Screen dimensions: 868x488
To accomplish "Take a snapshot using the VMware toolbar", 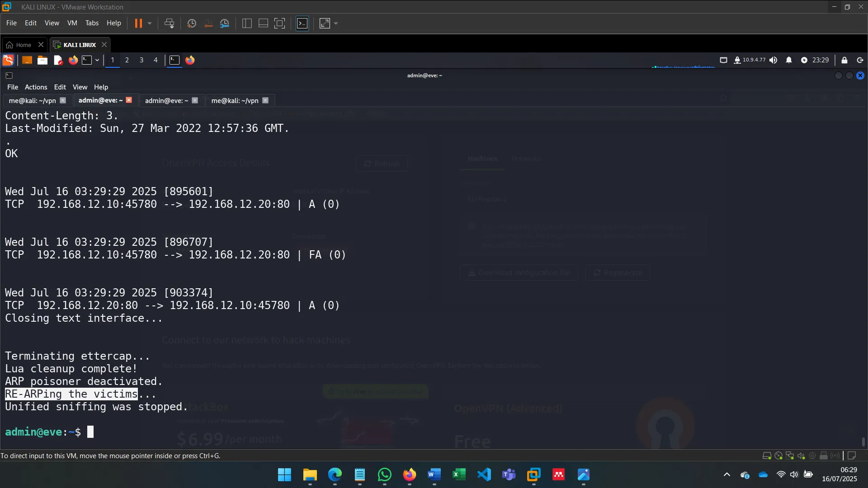I will pos(191,23).
